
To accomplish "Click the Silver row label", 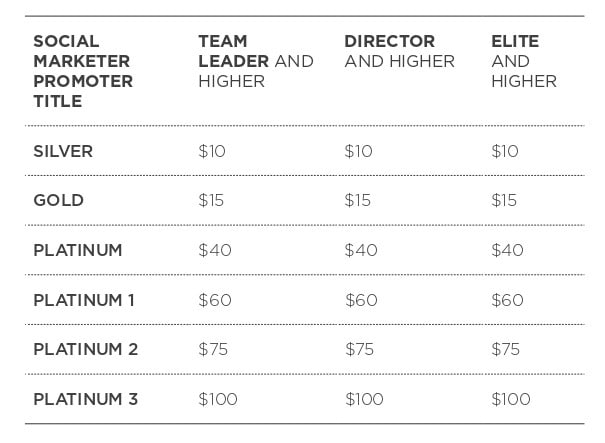I will point(63,151).
